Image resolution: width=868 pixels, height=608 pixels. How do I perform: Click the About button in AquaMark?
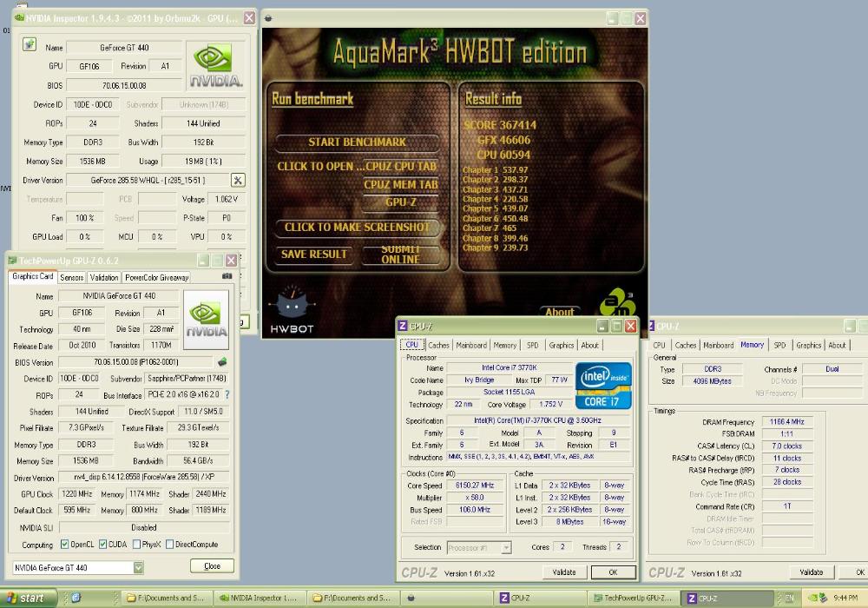pos(560,312)
